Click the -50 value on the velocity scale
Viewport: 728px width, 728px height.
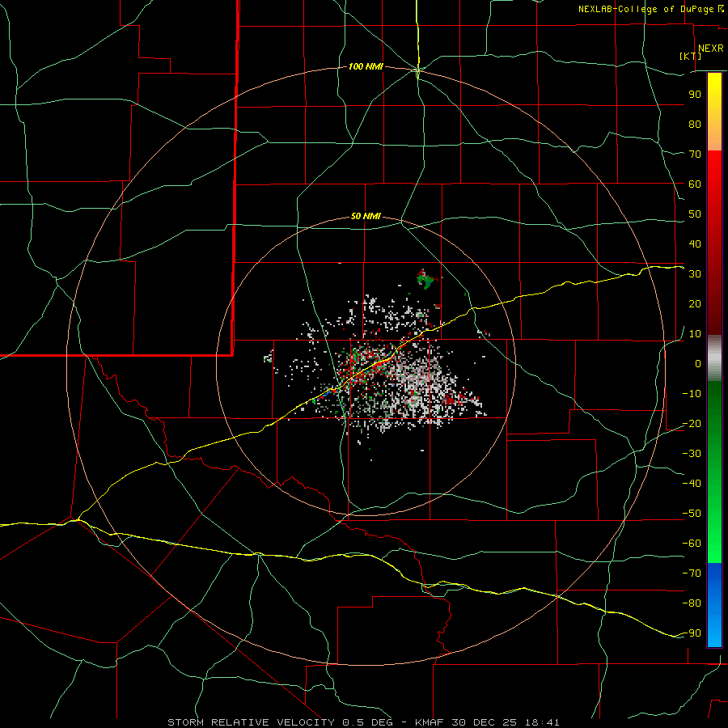click(692, 514)
